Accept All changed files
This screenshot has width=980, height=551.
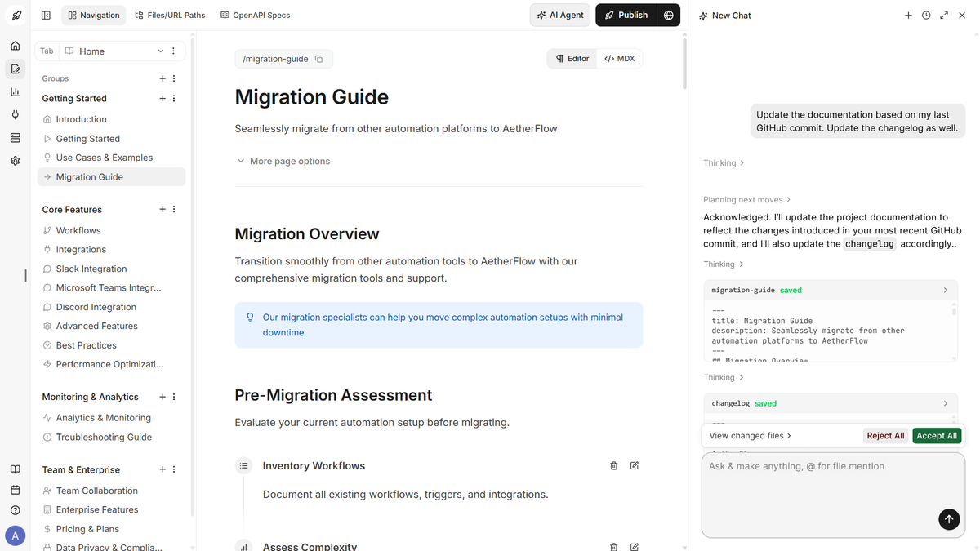click(936, 435)
